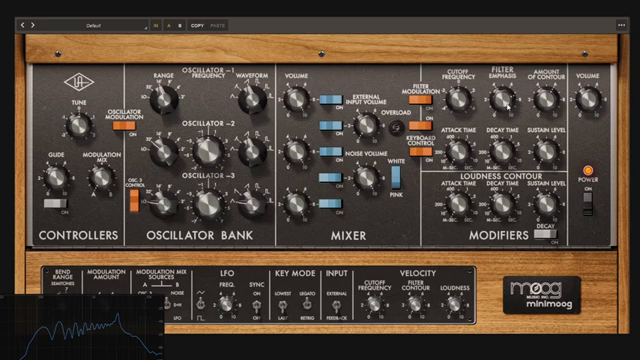640x360 pixels.
Task: Toggle Key Mode Lowest/Last switch
Action: coord(282,306)
